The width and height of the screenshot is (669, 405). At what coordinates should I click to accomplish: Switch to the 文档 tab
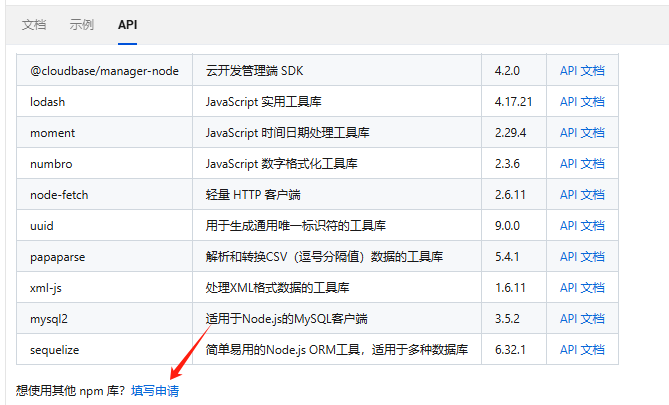coord(34,25)
